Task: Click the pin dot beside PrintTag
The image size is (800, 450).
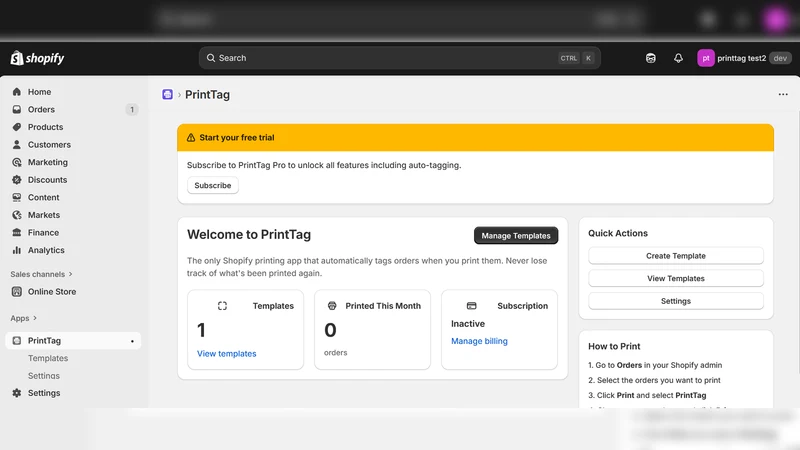Action: click(132, 341)
